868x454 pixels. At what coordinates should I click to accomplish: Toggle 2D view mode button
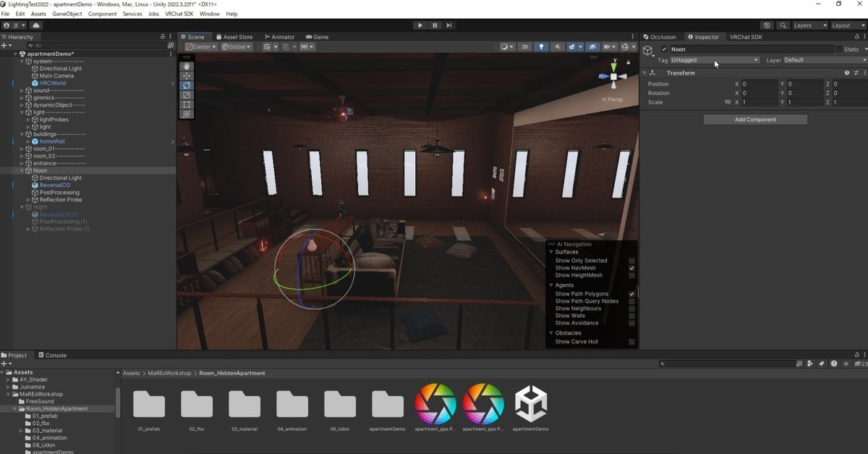click(525, 47)
